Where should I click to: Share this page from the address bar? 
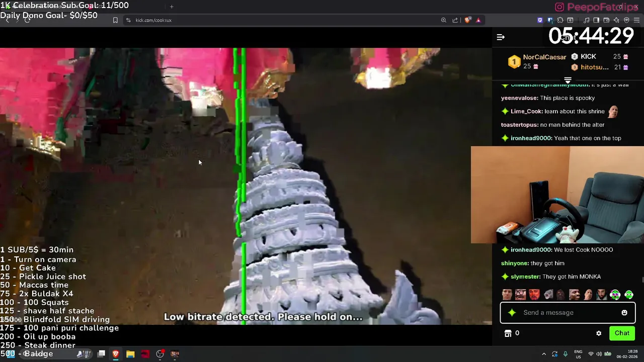[455, 20]
